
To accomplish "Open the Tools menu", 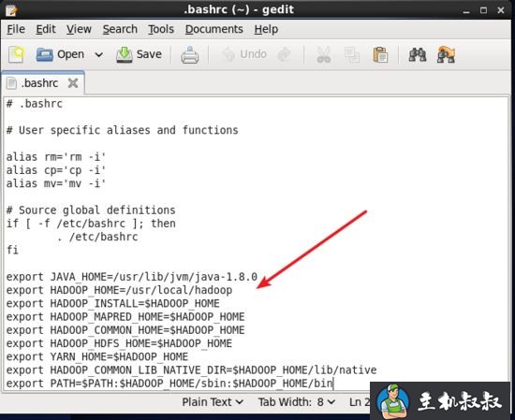I will [x=161, y=30].
